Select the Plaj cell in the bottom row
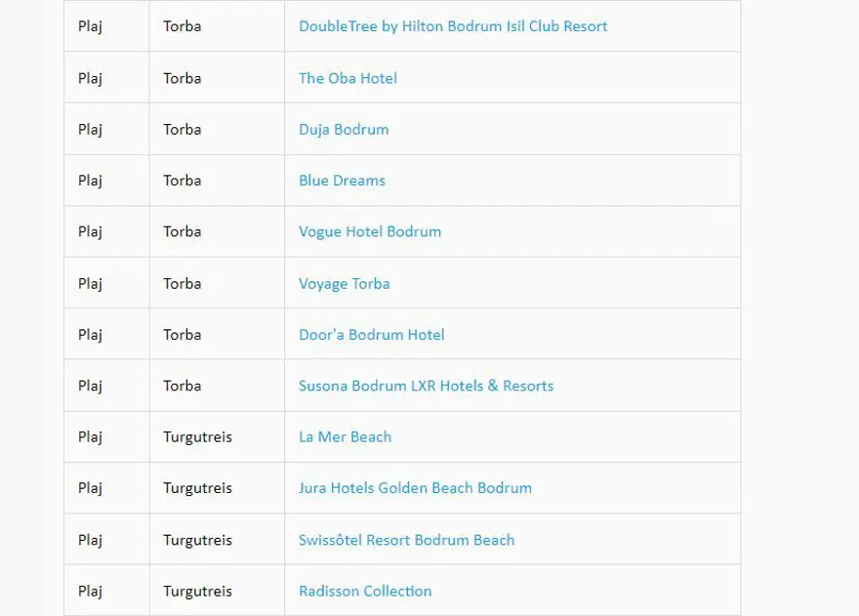 pos(90,591)
